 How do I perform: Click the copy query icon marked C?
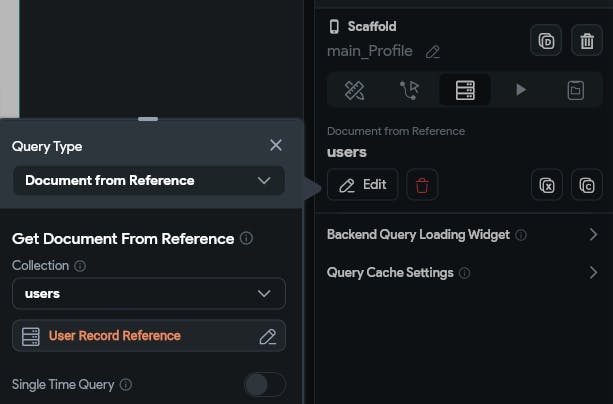click(x=586, y=185)
